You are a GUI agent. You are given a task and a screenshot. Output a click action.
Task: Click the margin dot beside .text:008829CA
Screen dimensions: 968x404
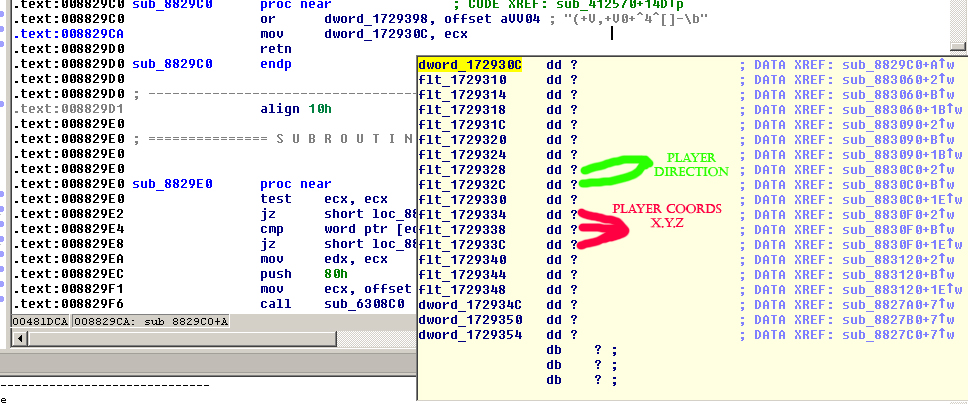(4, 34)
